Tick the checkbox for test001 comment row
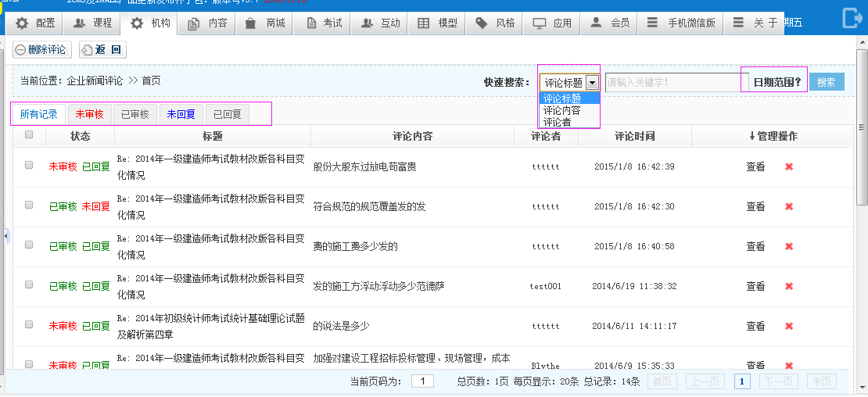 [x=29, y=284]
